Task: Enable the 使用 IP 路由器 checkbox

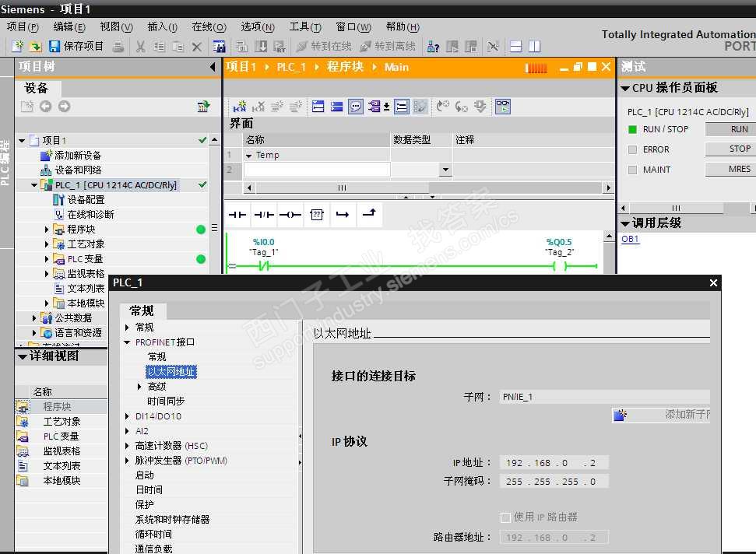Action: [505, 517]
